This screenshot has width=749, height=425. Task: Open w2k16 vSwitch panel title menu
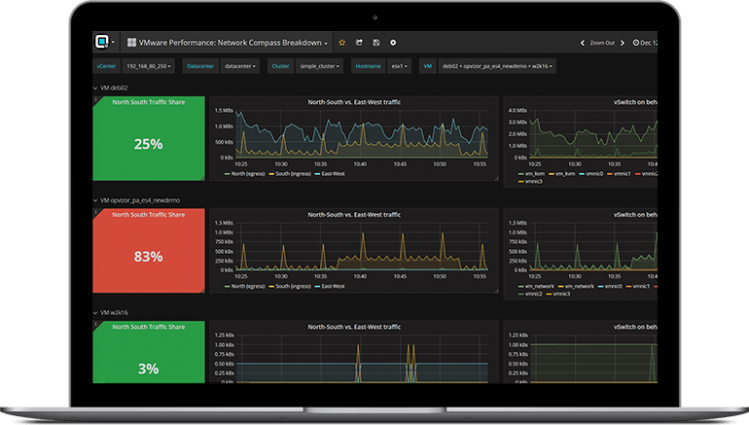click(635, 327)
